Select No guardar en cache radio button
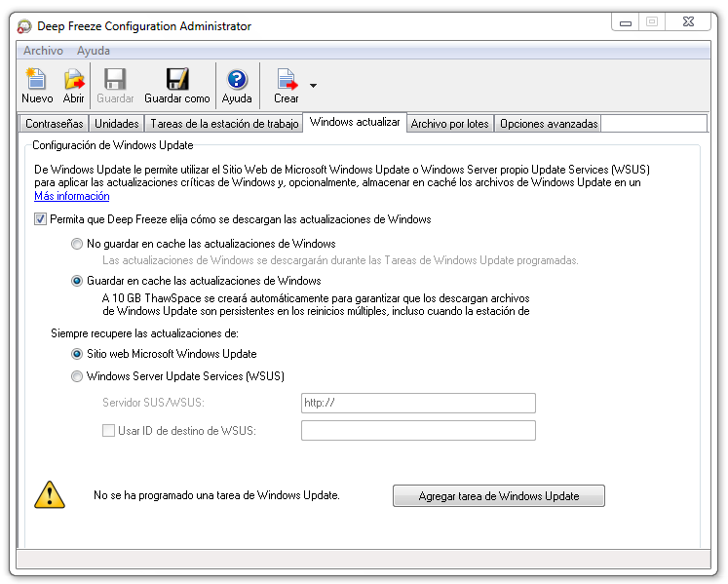 tap(77, 244)
